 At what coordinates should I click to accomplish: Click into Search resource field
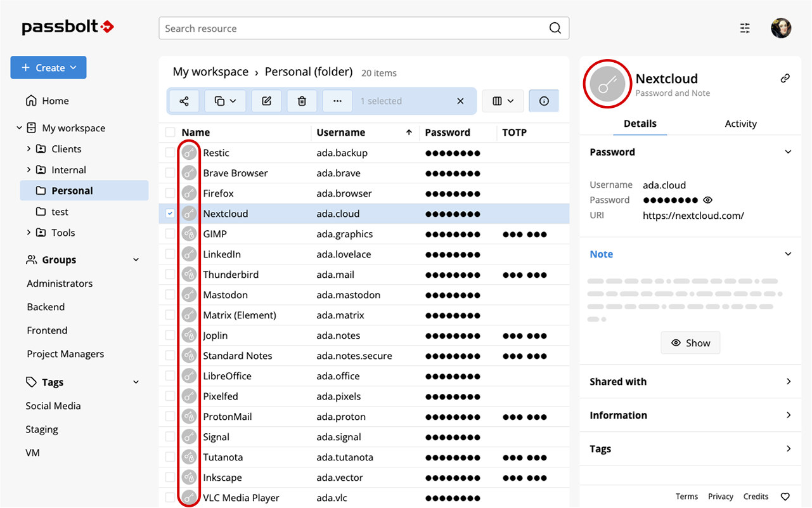(x=364, y=28)
